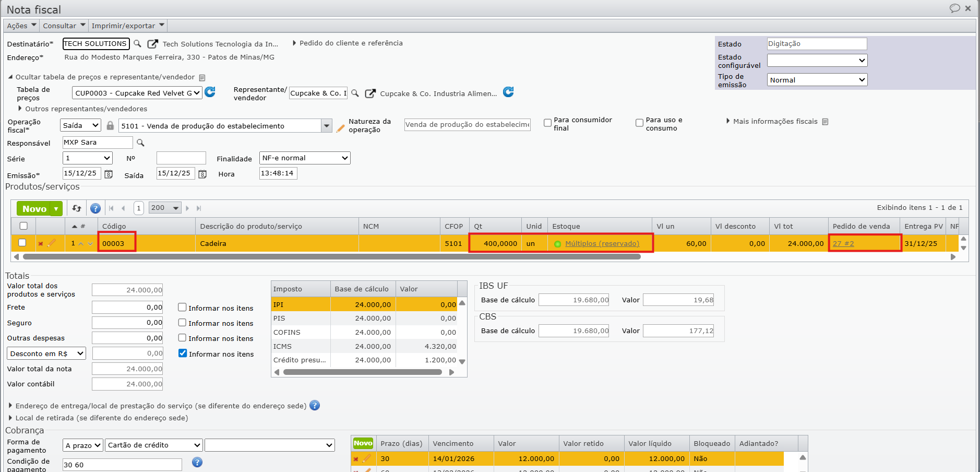
Task: Open the Emissão date calendar picker
Action: pyautogui.click(x=109, y=174)
